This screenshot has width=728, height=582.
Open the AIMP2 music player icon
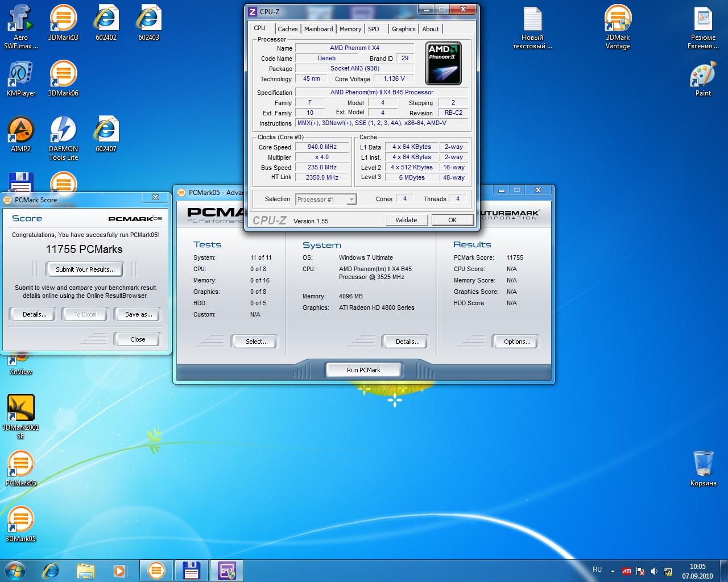pyautogui.click(x=20, y=134)
